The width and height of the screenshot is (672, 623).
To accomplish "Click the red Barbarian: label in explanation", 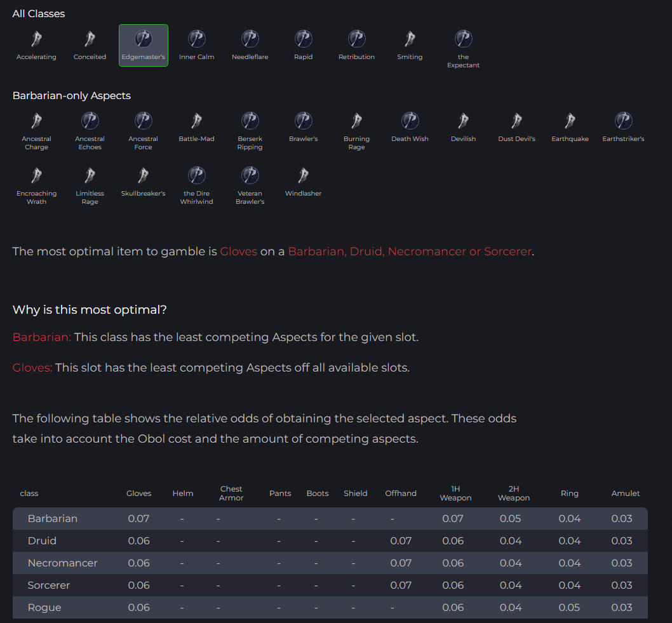I will (x=41, y=337).
